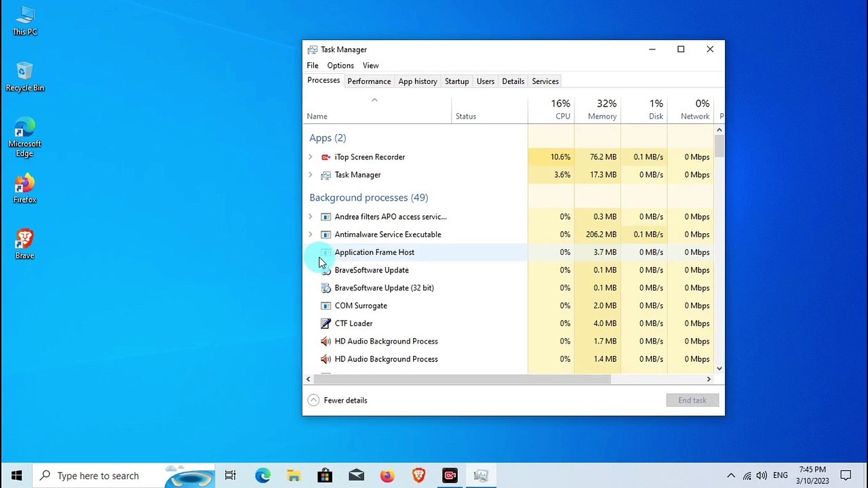868x488 pixels.
Task: Click the first HD Audio Background Process speaker icon
Action: pyautogui.click(x=325, y=341)
